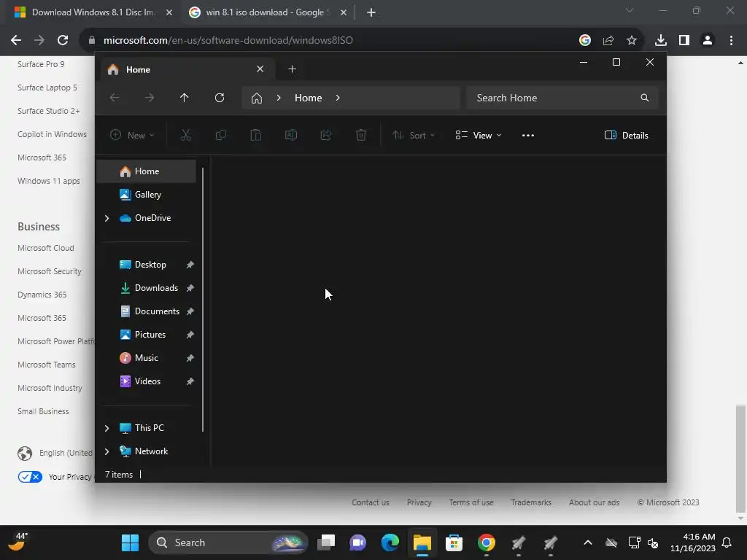Expand the OneDrive tree node

point(107,218)
